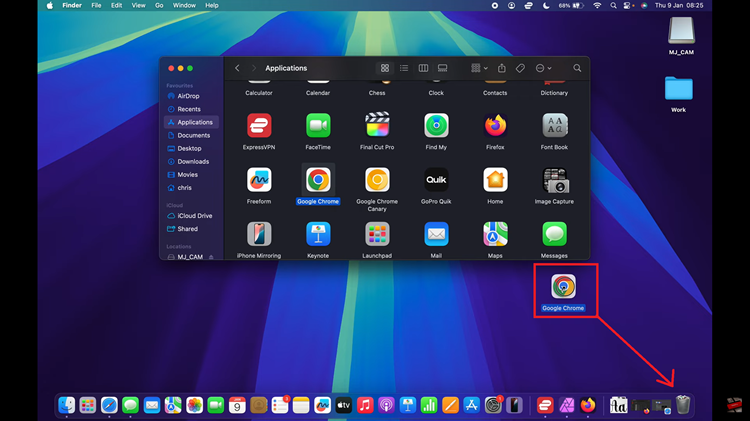Select the Final Cut Pro app
750x421 pixels.
(x=377, y=125)
